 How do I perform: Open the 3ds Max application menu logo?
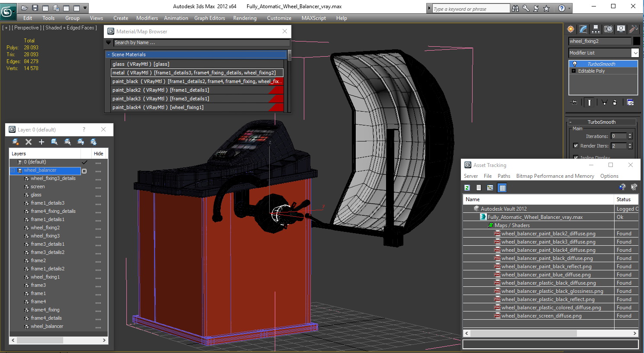[8, 11]
